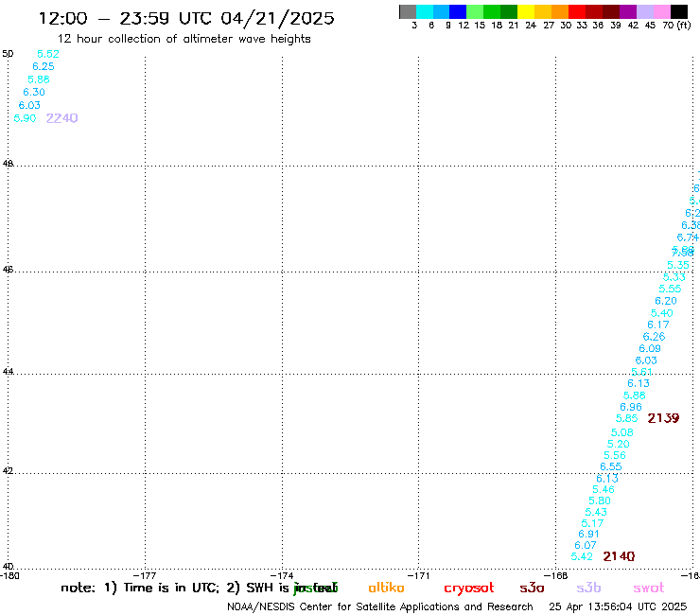Click the note 'Time is in UTC'
The image size is (700, 615).
tap(171, 588)
